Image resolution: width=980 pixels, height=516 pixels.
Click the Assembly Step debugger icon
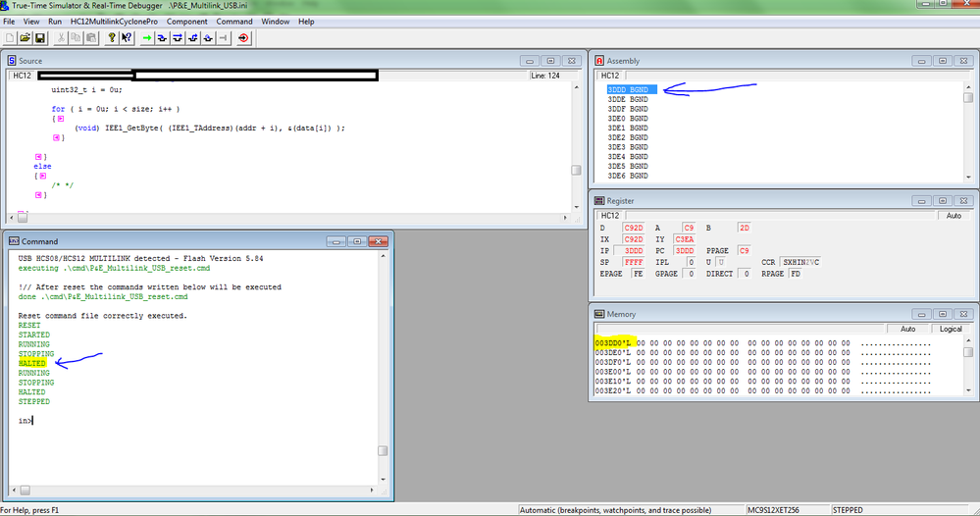[x=208, y=38]
